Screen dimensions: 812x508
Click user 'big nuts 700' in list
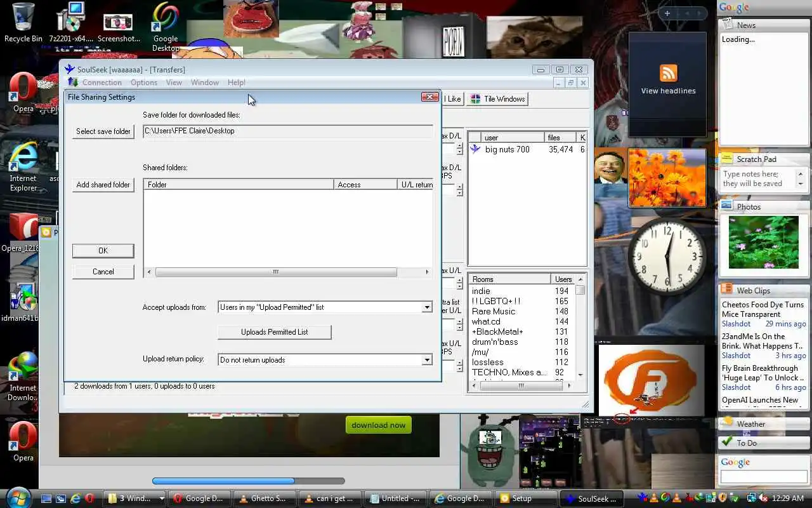(x=507, y=149)
